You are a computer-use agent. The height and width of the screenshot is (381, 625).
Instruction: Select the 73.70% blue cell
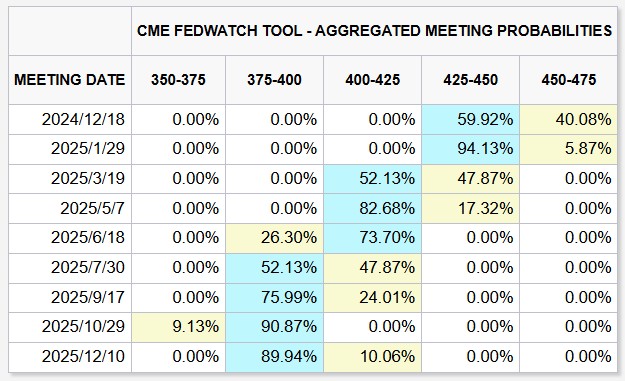point(372,238)
